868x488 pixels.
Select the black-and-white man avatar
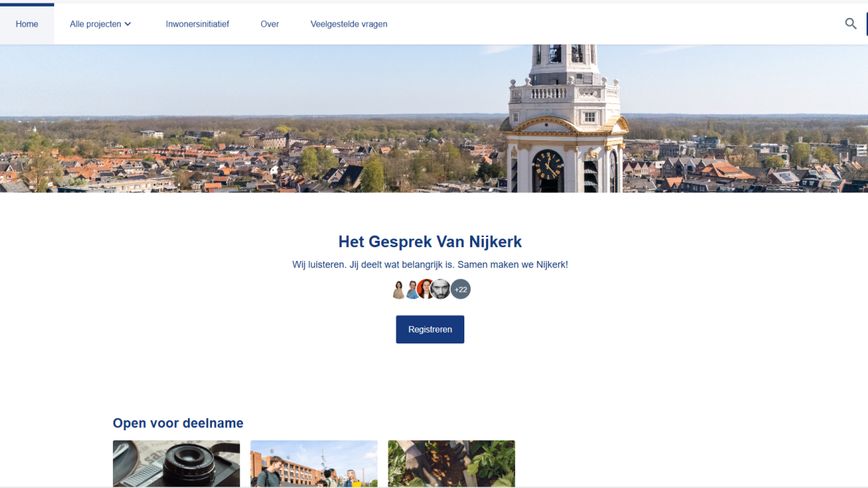point(440,288)
